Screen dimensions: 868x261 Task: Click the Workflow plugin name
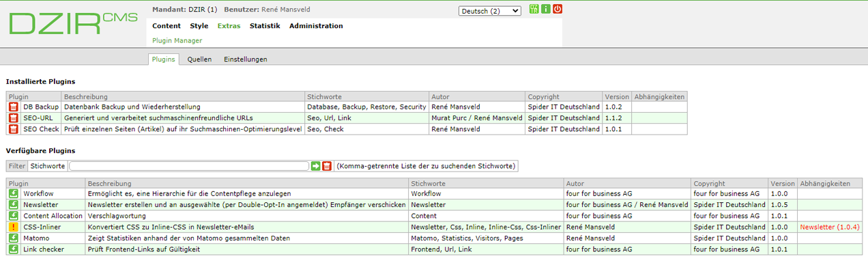pos(38,194)
